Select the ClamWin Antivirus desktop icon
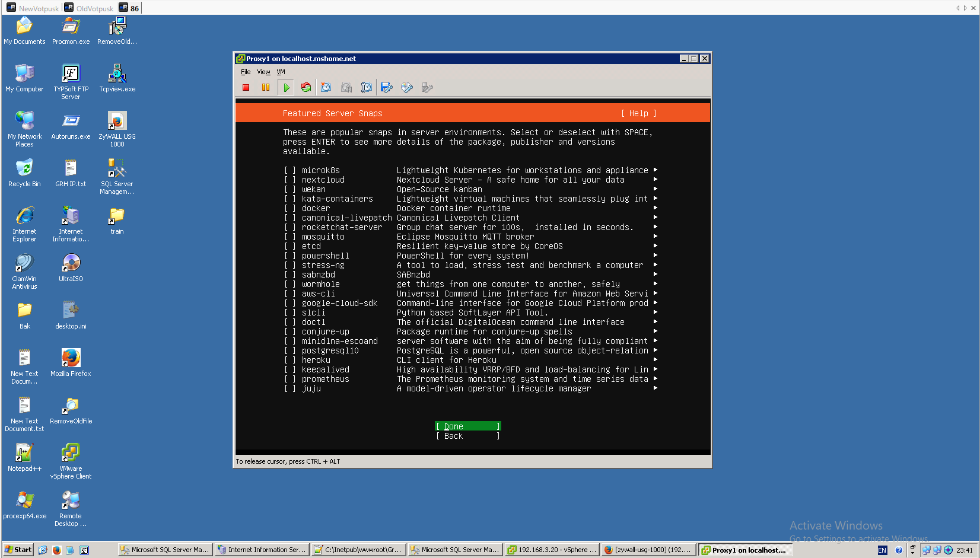The height and width of the screenshot is (558, 980). pyautogui.click(x=24, y=272)
